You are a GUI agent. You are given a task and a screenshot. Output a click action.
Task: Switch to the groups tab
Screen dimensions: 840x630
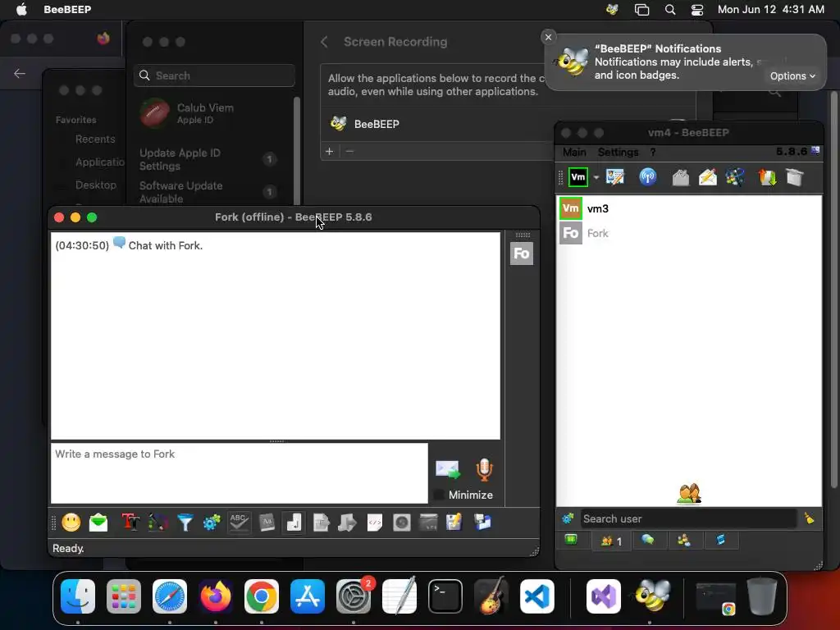[x=684, y=540]
